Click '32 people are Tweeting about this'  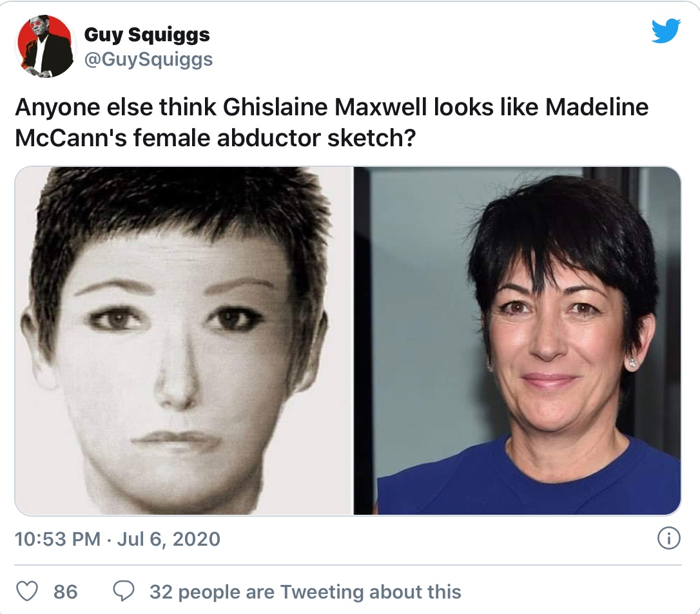(305, 591)
